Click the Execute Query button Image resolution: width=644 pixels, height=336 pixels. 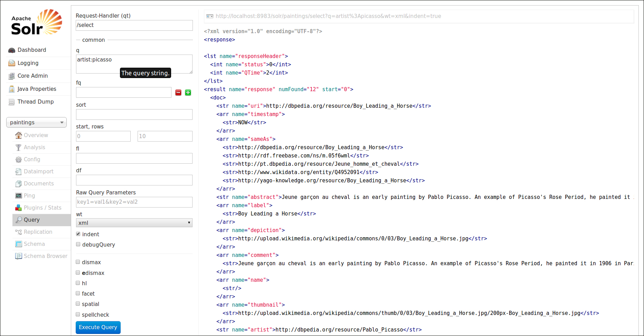(x=98, y=327)
